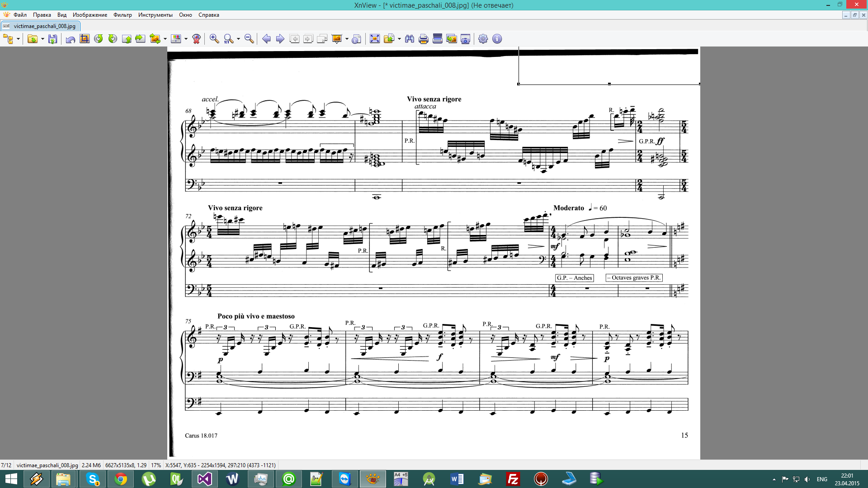Viewport: 868px width, 488px height.
Task: Click the Zoom Out magnifier icon
Action: click(x=249, y=39)
